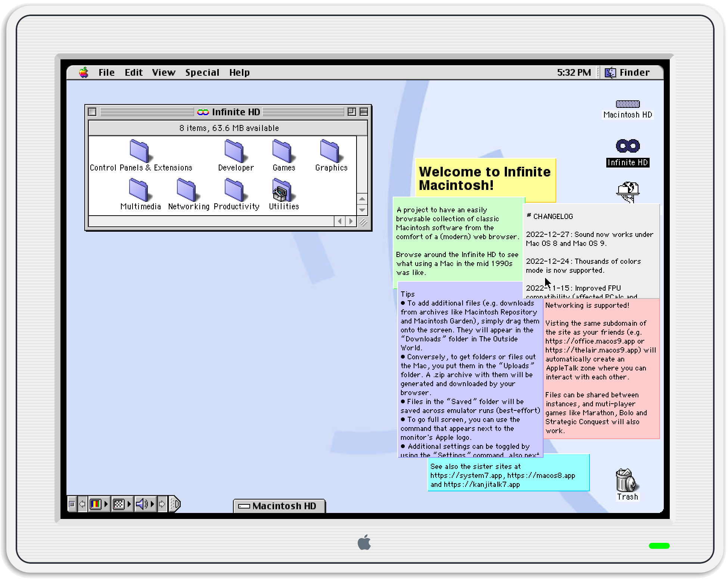
Task: Open monitor color depth control strip module
Action: 96,504
